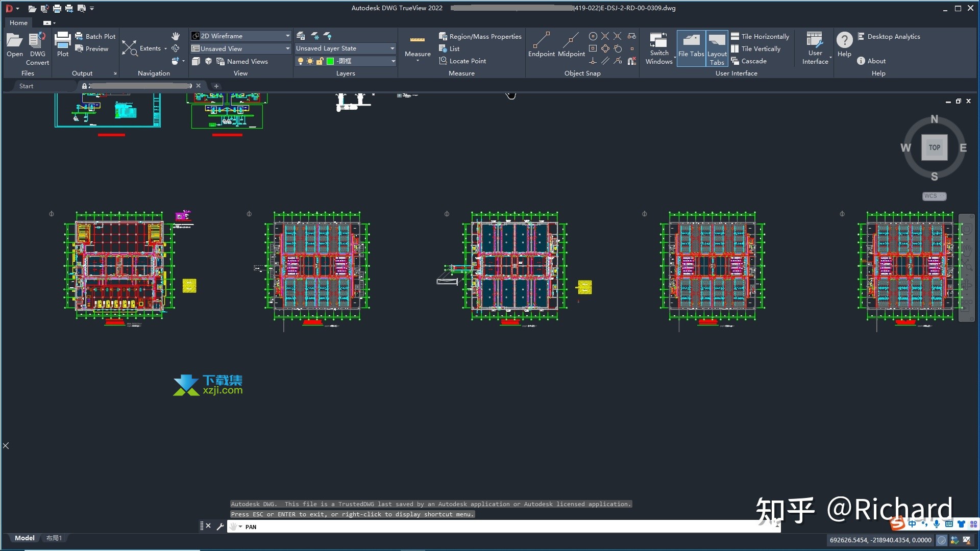Click Tile Horizontally button
Viewport: 980px width, 551px height.
[x=760, y=36]
